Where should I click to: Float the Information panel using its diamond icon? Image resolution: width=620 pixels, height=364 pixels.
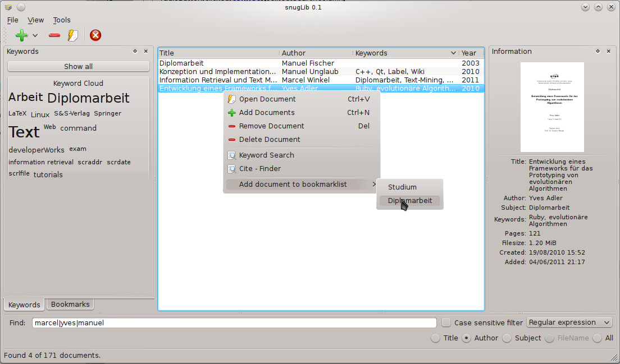coord(598,51)
